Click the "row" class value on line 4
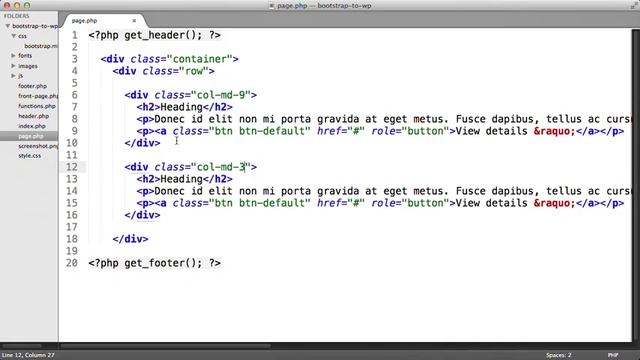Image resolution: width=640 pixels, height=360 pixels. 193,71
